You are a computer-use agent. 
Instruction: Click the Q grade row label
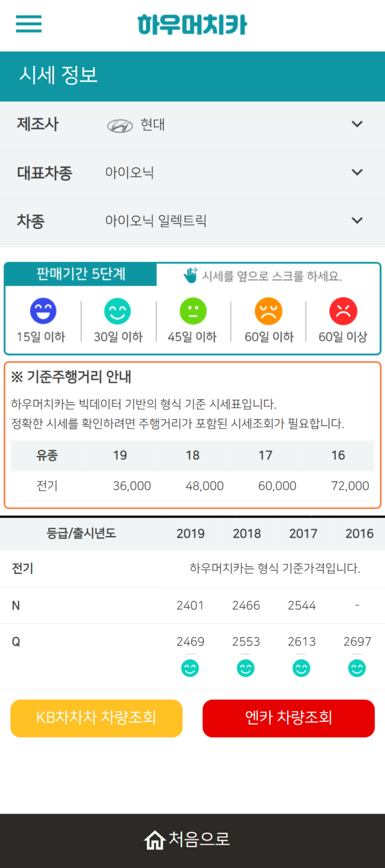16,642
